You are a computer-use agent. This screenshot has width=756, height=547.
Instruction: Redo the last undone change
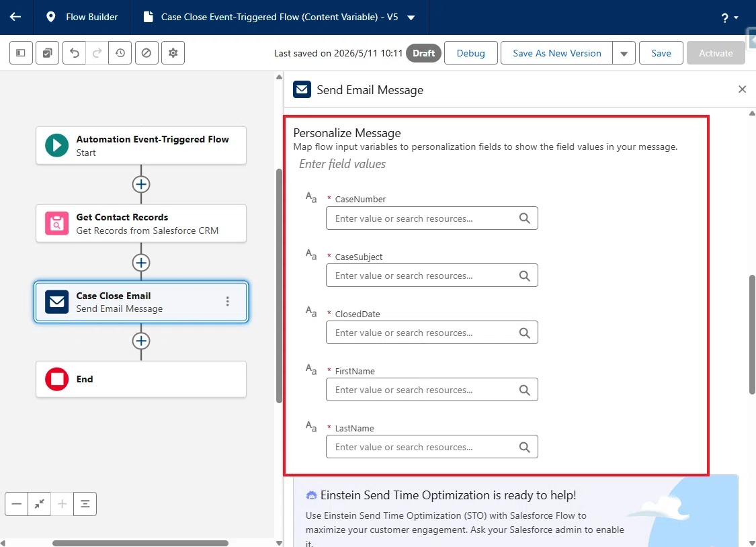97,53
